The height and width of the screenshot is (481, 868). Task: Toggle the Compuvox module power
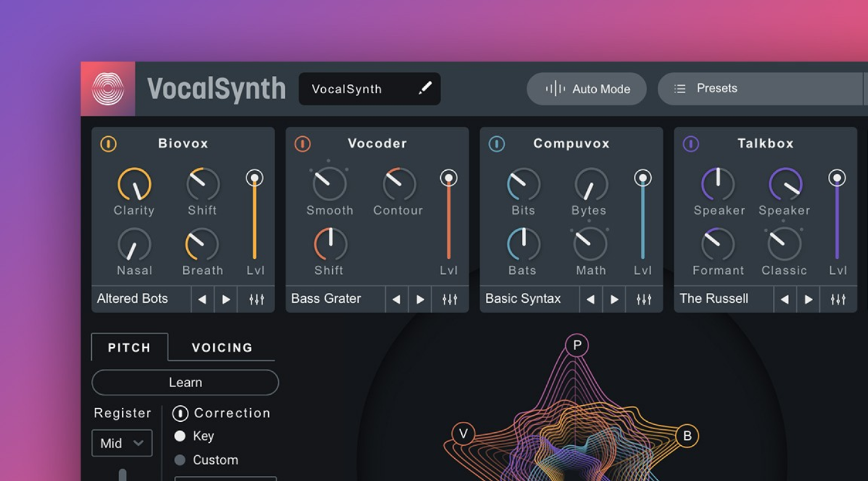(496, 144)
